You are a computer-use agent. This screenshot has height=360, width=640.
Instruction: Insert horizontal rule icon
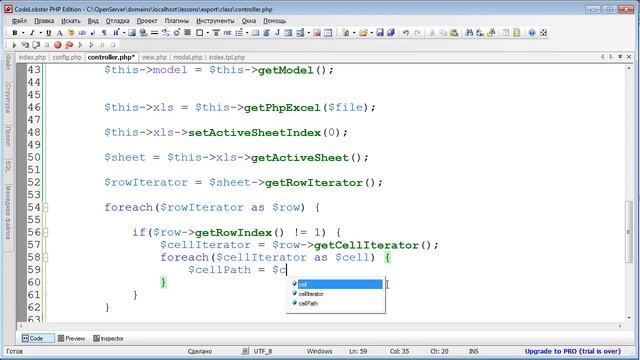point(154,33)
